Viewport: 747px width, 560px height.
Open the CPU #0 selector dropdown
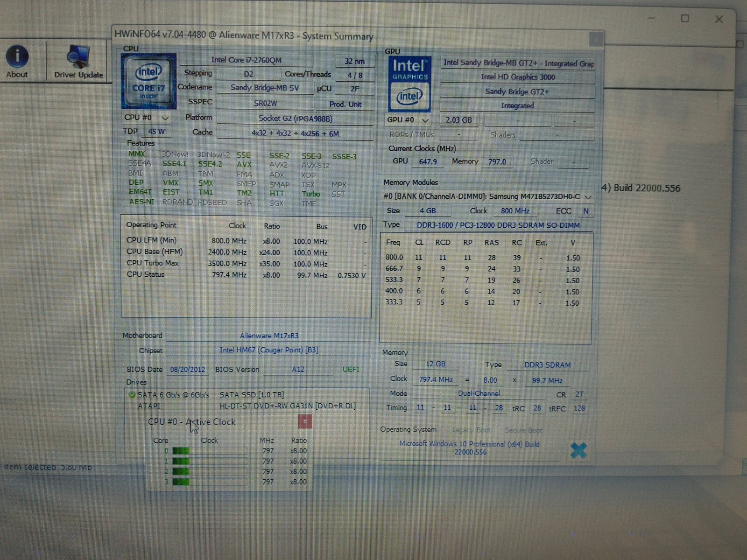click(x=146, y=118)
